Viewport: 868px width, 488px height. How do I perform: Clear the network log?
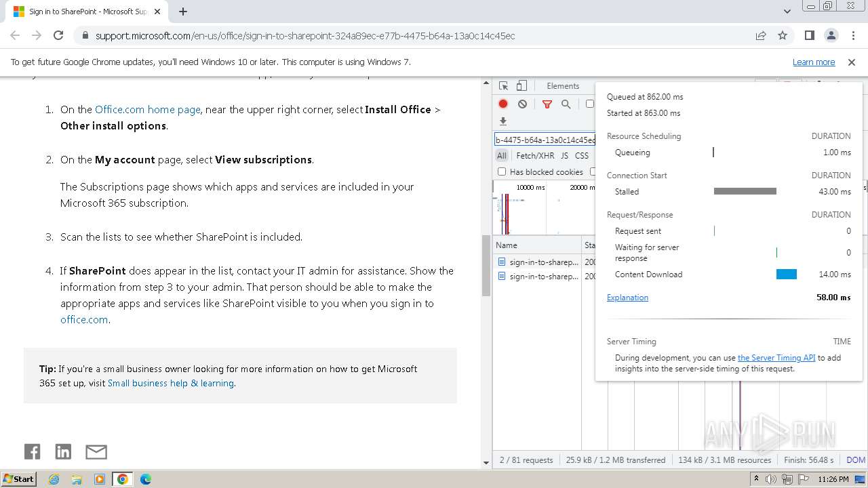pyautogui.click(x=522, y=104)
